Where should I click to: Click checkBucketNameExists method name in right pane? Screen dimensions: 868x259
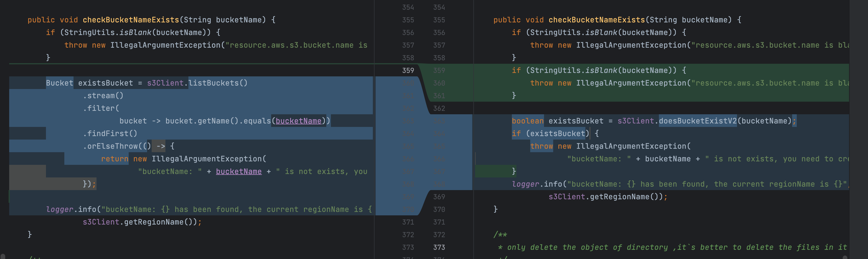(x=596, y=20)
